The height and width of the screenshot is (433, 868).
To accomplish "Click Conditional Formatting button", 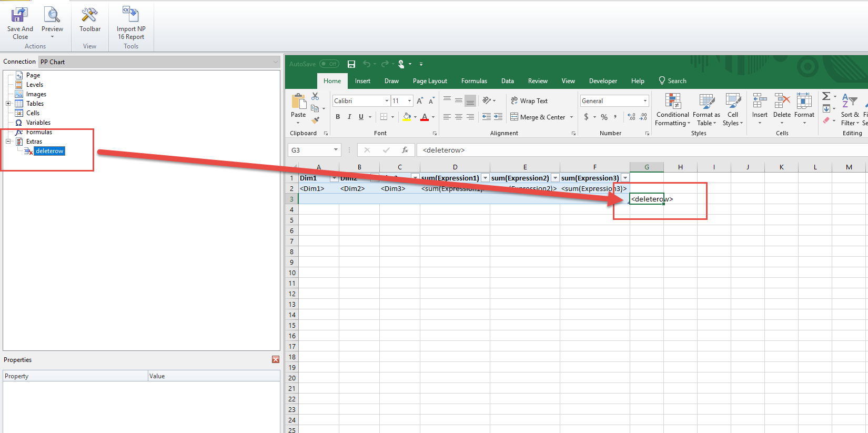I will click(x=672, y=109).
